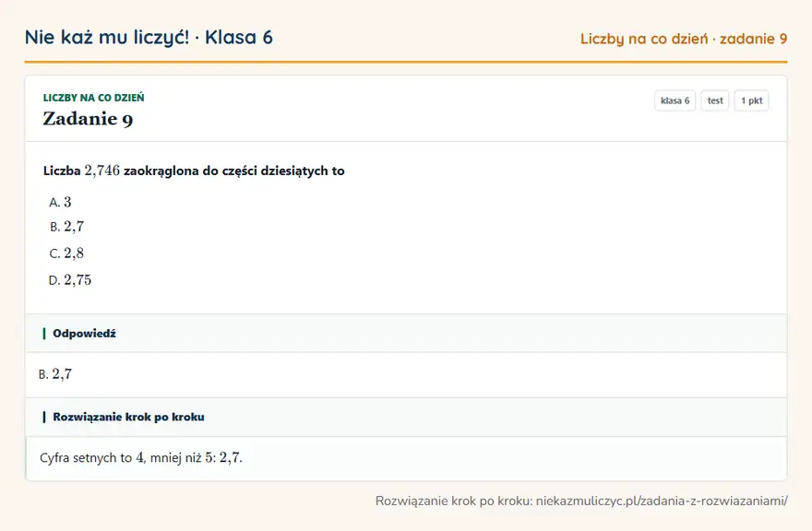Screen dimensions: 812x531
Task: Click the 'Zadanie 9' heading
Action: (88, 119)
